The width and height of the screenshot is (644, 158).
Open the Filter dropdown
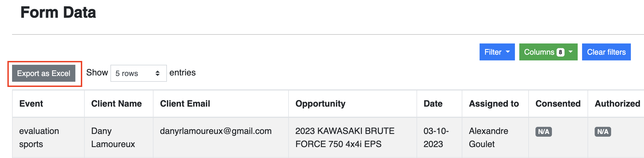tap(497, 52)
